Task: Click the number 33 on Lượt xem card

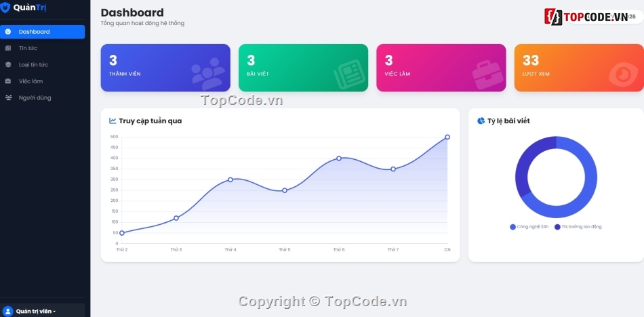Action: click(x=531, y=60)
